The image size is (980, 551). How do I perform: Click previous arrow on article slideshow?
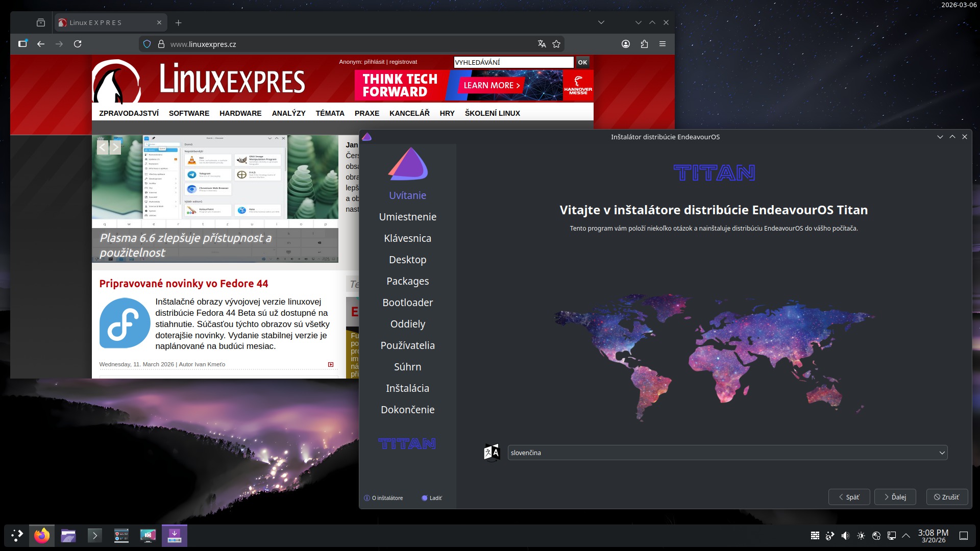click(x=103, y=148)
